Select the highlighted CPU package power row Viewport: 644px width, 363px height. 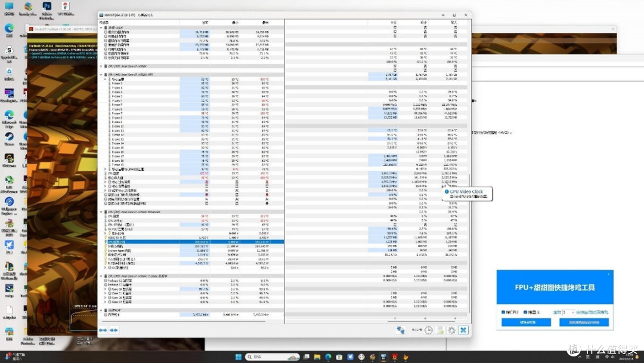191,242
